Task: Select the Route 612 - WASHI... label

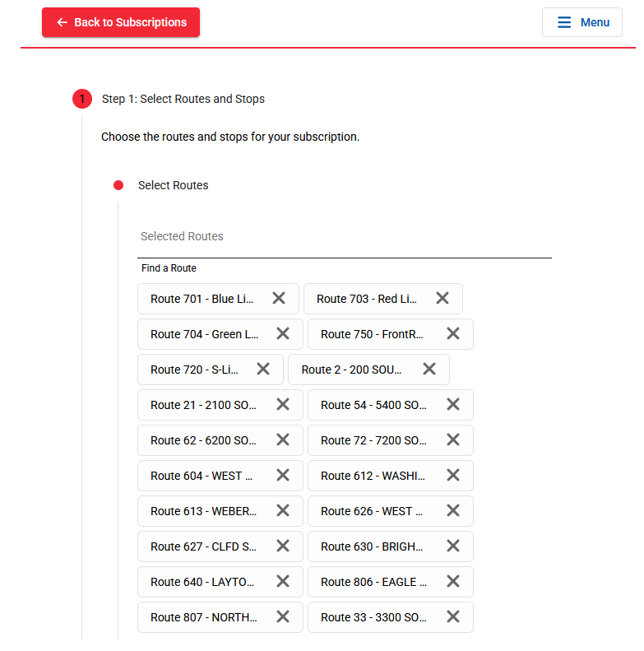Action: click(x=373, y=476)
